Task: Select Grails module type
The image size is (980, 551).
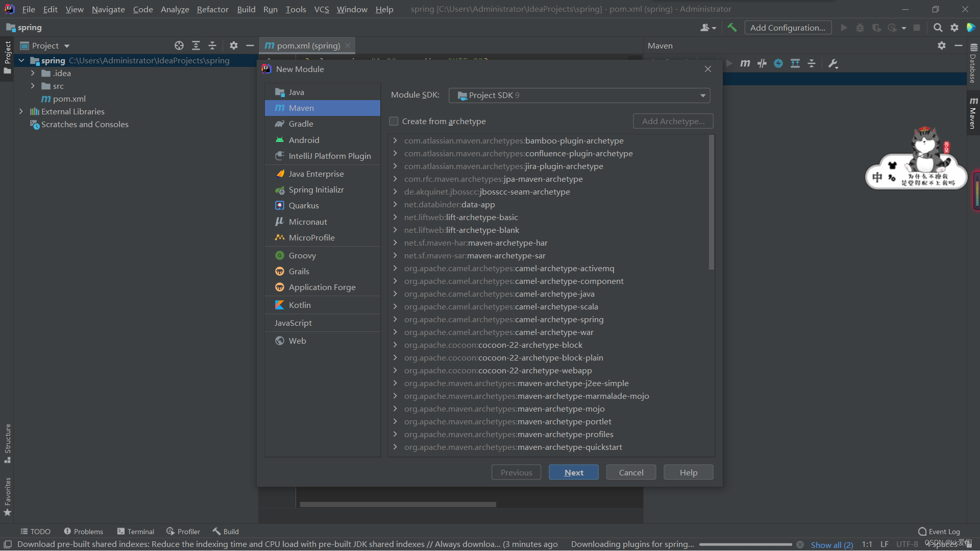Action: coord(322,271)
